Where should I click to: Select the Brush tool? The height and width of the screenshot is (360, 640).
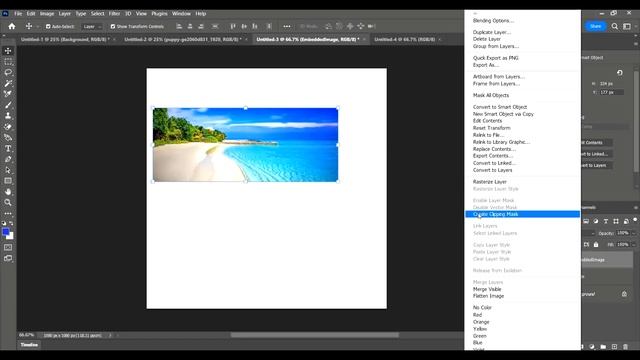[8, 105]
